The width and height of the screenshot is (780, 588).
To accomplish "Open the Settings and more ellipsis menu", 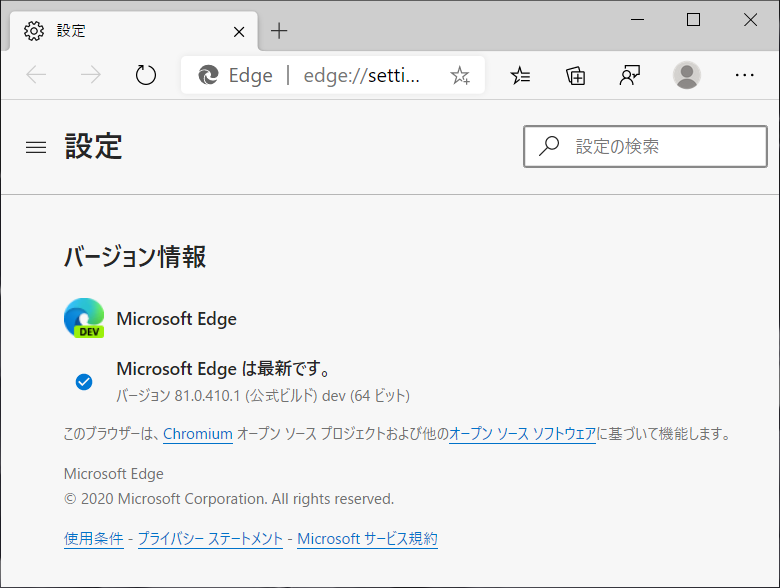I will pyautogui.click(x=744, y=75).
